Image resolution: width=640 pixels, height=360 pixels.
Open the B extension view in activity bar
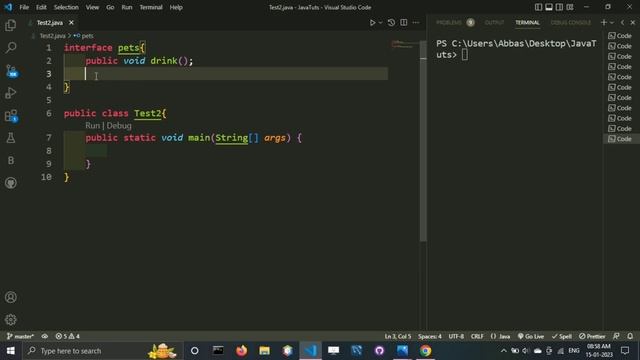(11, 160)
